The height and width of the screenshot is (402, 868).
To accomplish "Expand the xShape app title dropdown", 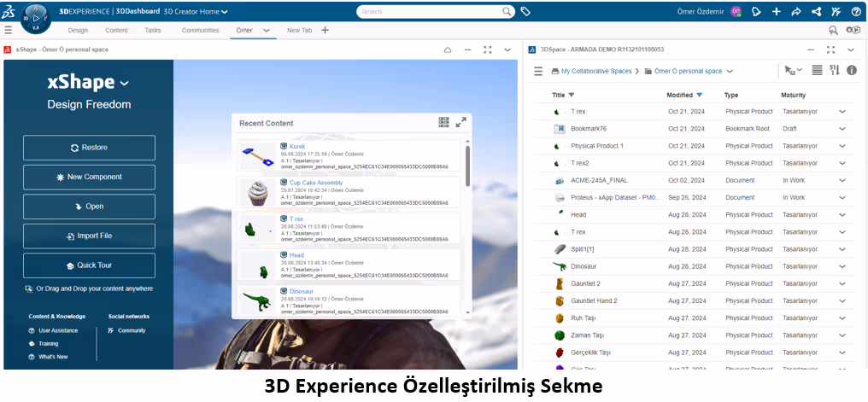I will pos(125,84).
